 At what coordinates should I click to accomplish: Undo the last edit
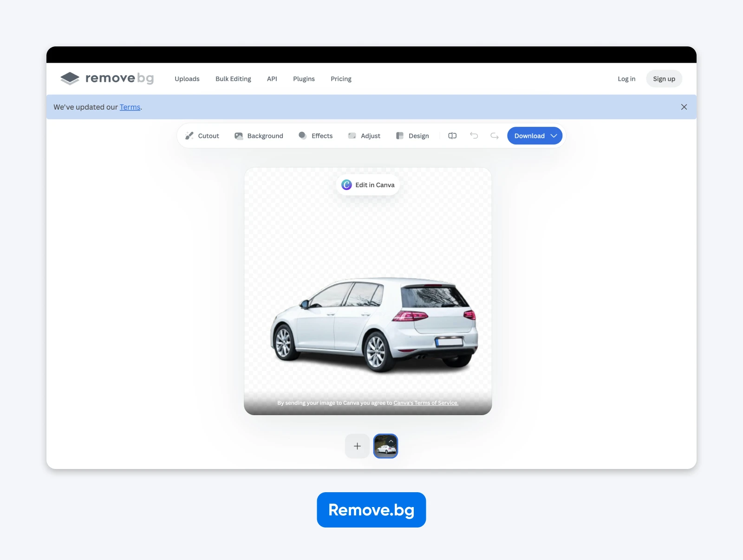474,136
